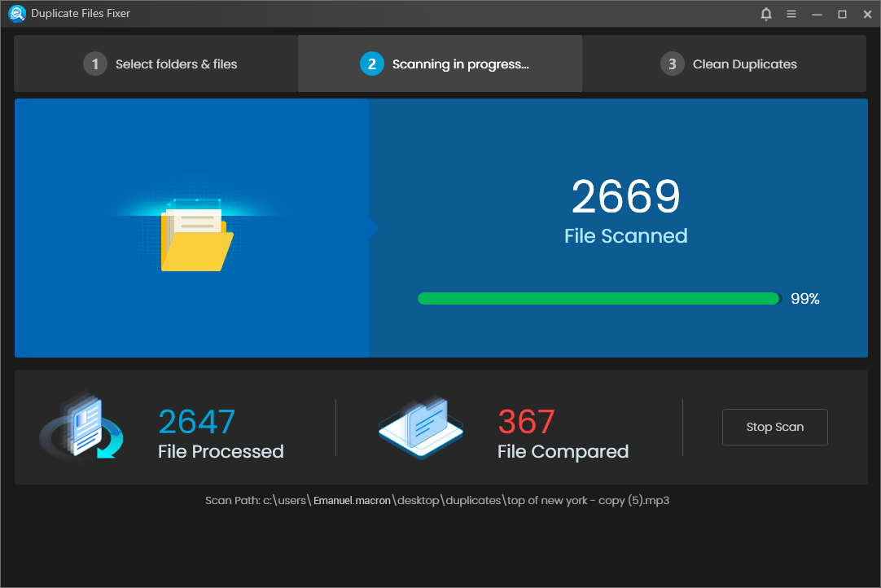The image size is (881, 588).
Task: Click the filename top of new york mp3
Action: [586, 500]
